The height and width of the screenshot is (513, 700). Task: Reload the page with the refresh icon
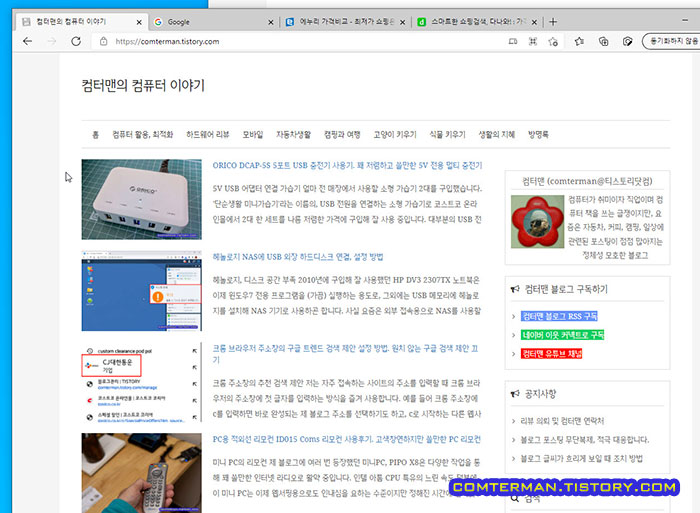coord(76,41)
